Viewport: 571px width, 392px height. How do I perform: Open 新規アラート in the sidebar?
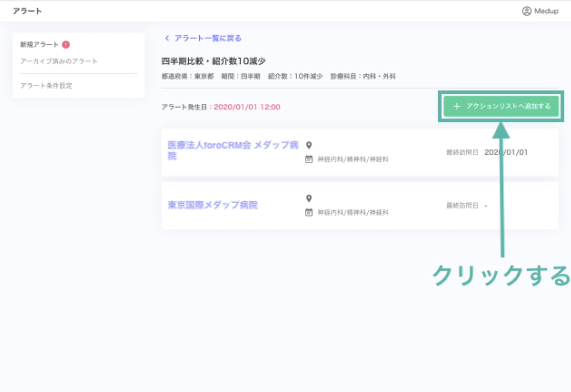(39, 45)
